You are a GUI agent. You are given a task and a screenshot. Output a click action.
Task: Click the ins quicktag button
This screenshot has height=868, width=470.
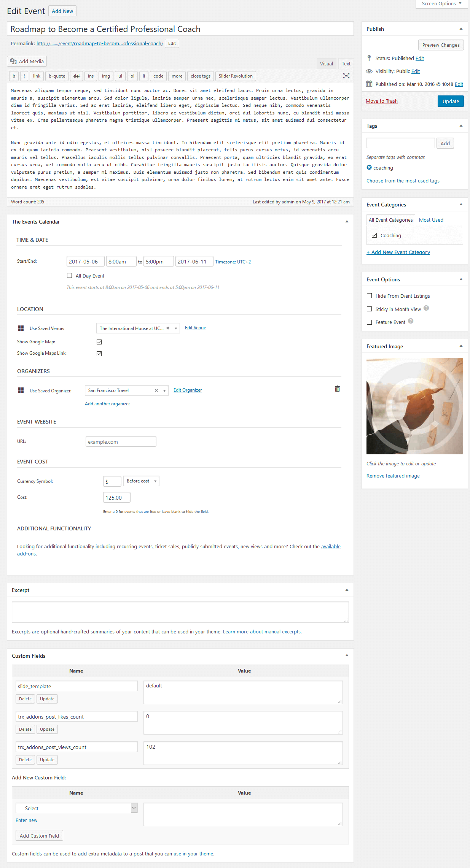tap(91, 76)
